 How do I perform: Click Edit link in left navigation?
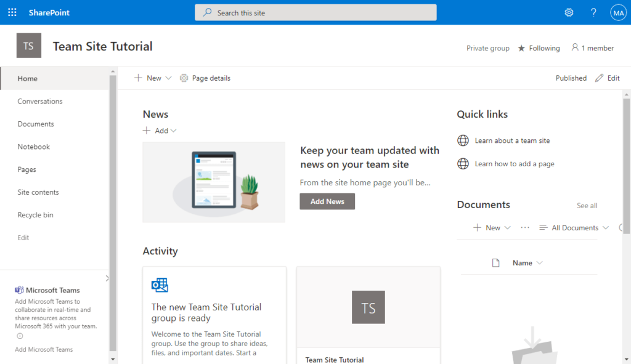23,238
